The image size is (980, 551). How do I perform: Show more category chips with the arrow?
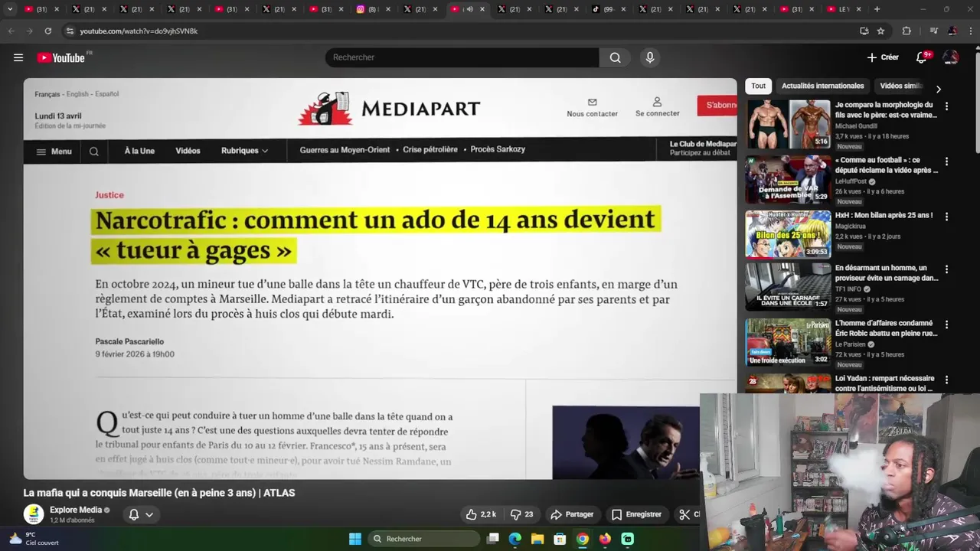939,89
